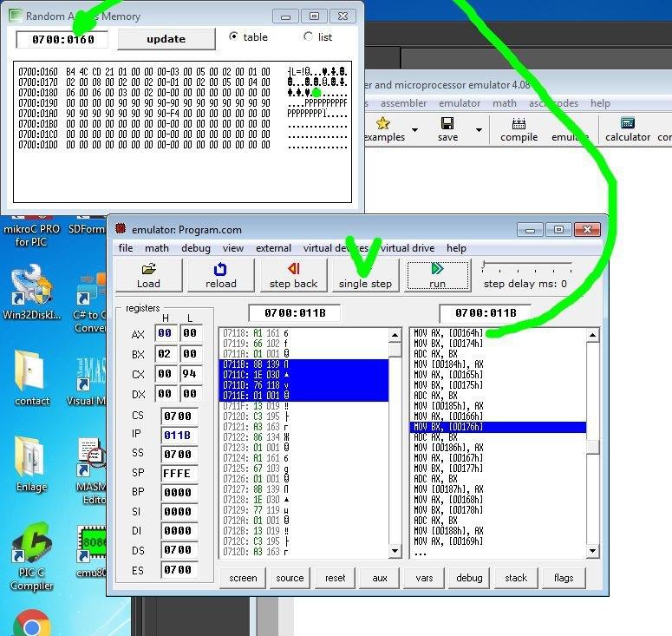Screen dimensions: 672x636
Task: Select the list radio button in memory window
Action: coord(308,36)
